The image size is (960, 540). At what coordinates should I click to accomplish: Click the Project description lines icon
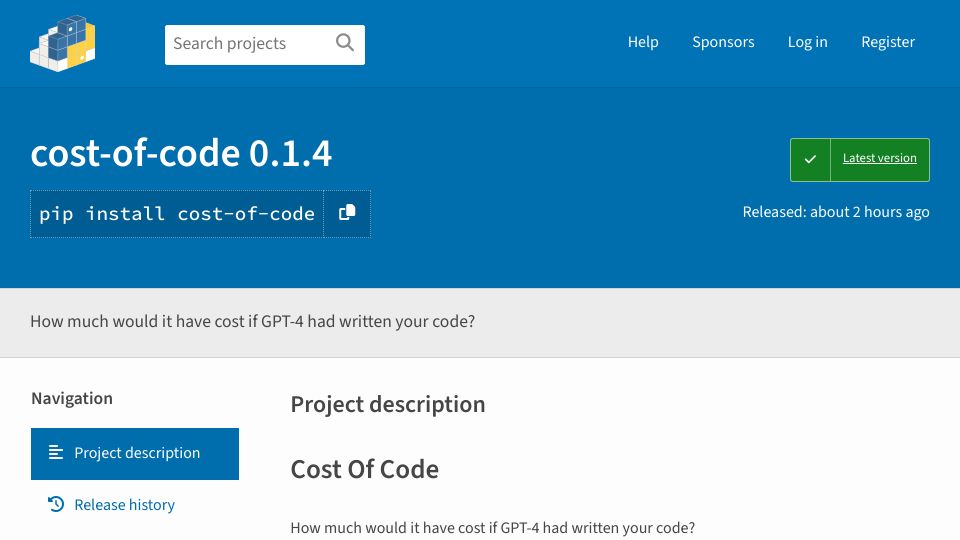[56, 452]
